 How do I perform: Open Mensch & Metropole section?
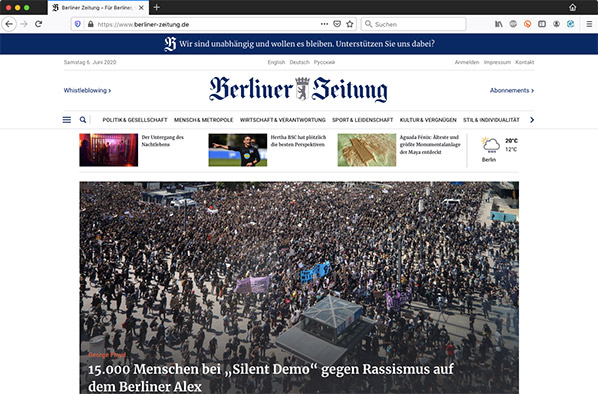click(x=204, y=120)
